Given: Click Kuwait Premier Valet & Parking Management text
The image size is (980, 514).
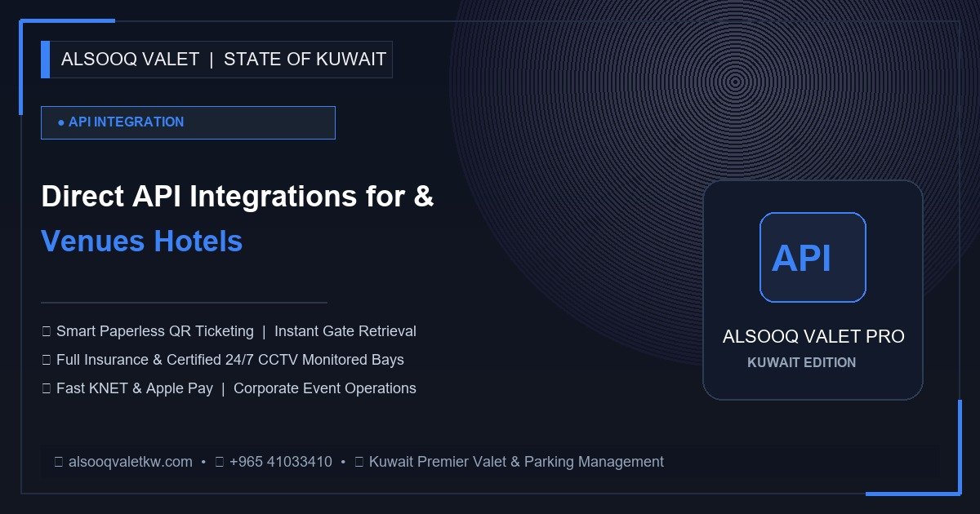Looking at the screenshot, I should [x=516, y=462].
